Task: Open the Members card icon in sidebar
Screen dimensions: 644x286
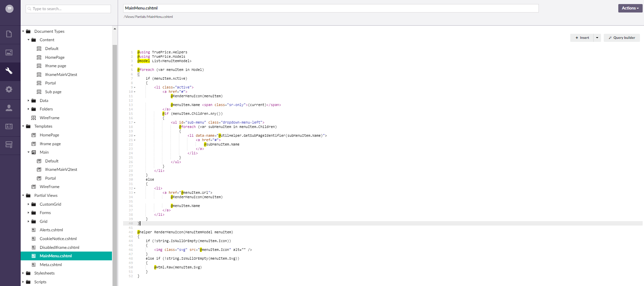Action: [x=9, y=126]
